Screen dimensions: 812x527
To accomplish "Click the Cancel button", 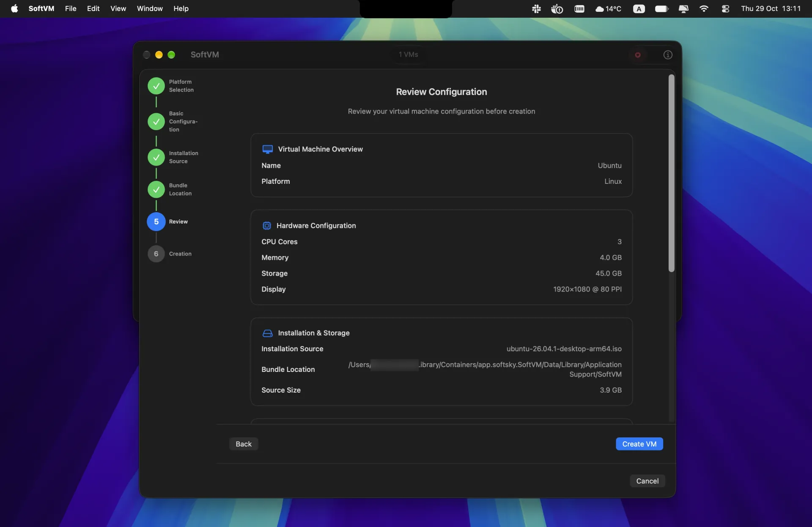I will [x=647, y=481].
